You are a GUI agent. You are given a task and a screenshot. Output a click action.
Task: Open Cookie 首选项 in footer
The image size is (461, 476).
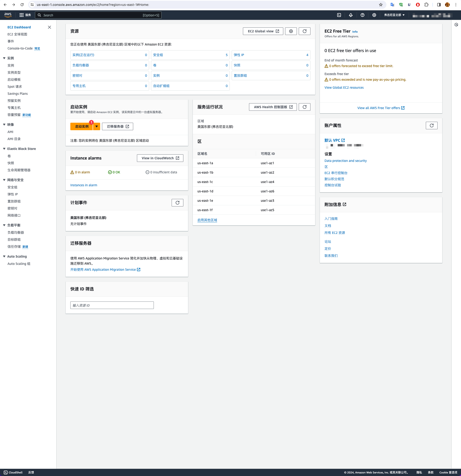coord(448,472)
